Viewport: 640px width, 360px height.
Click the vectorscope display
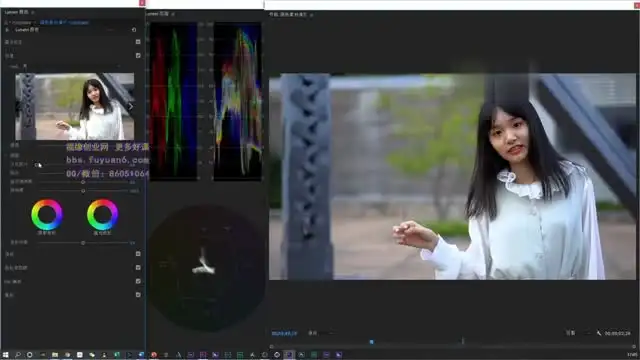pyautogui.click(x=207, y=267)
